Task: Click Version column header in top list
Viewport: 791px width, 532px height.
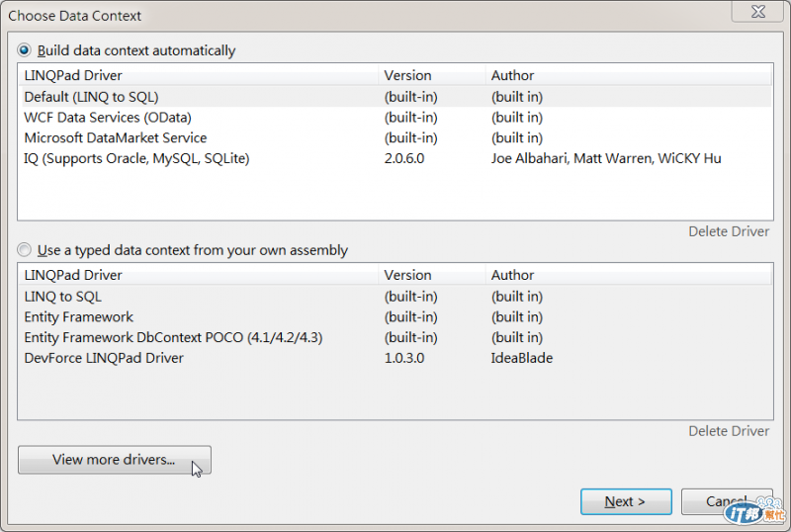Action: [408, 75]
